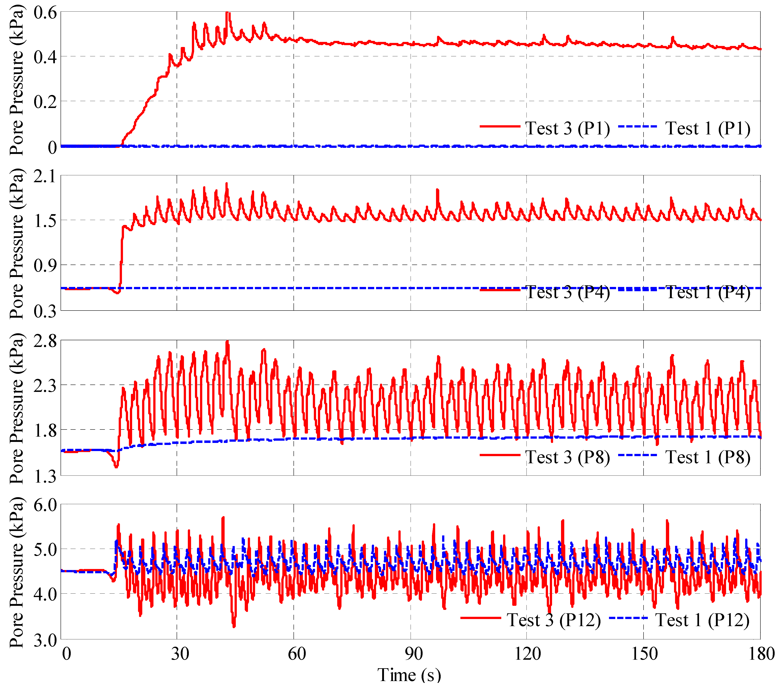
Task: Click the y-axis tick label '3.0'
Action: click(45, 640)
